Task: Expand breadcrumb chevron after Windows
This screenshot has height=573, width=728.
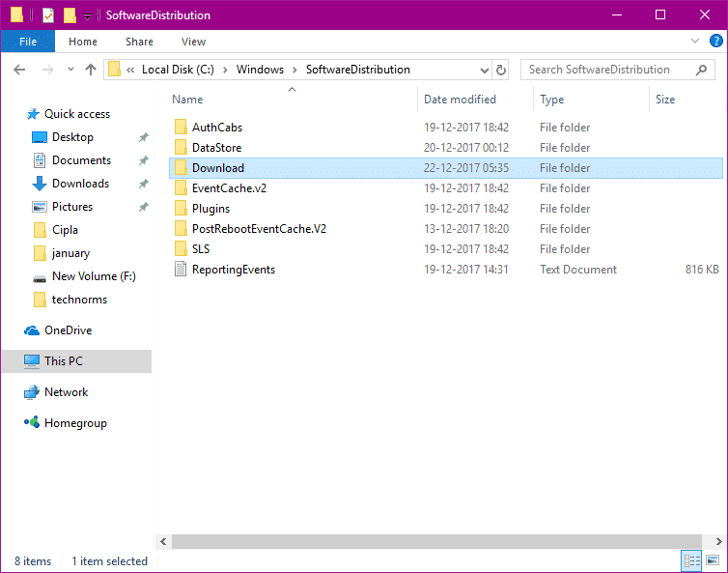Action: tap(294, 70)
